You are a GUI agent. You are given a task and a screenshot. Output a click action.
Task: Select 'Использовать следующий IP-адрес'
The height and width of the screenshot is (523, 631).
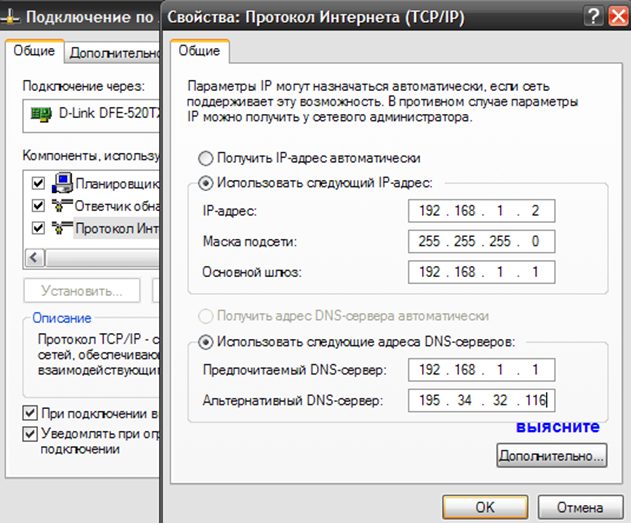(x=205, y=183)
